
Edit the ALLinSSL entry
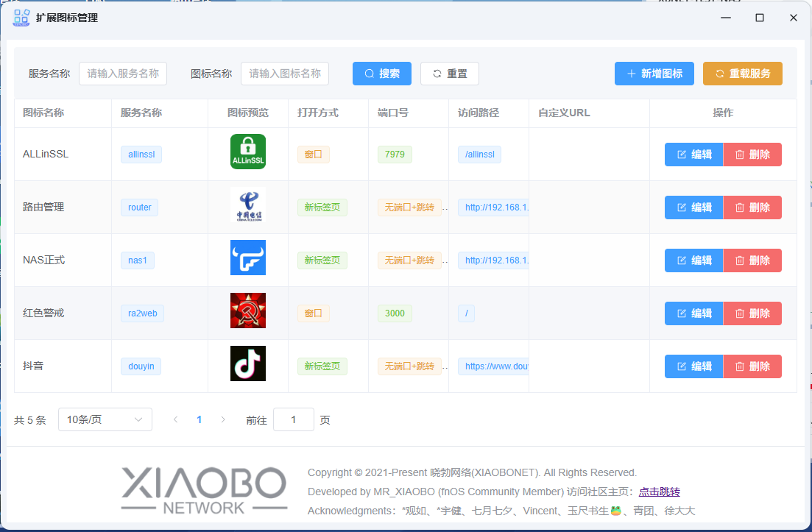click(694, 155)
